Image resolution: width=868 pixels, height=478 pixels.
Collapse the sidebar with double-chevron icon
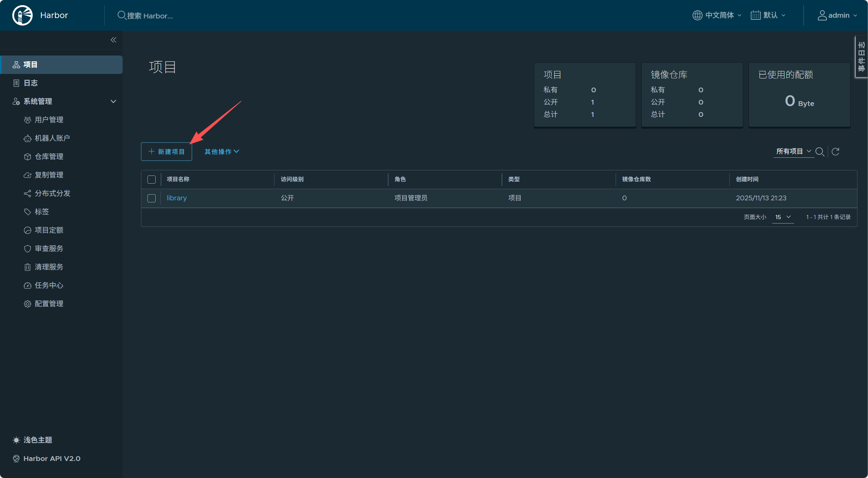[x=113, y=40]
